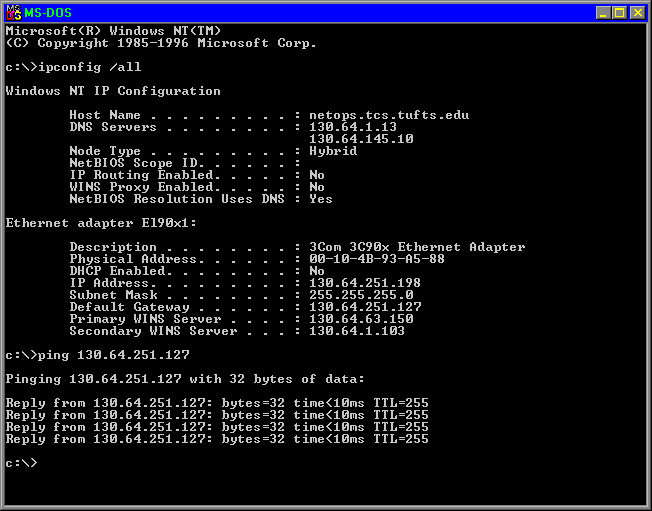Viewport: 652px width, 511px height.
Task: Maximize the MS-DOS window
Action: (620, 12)
